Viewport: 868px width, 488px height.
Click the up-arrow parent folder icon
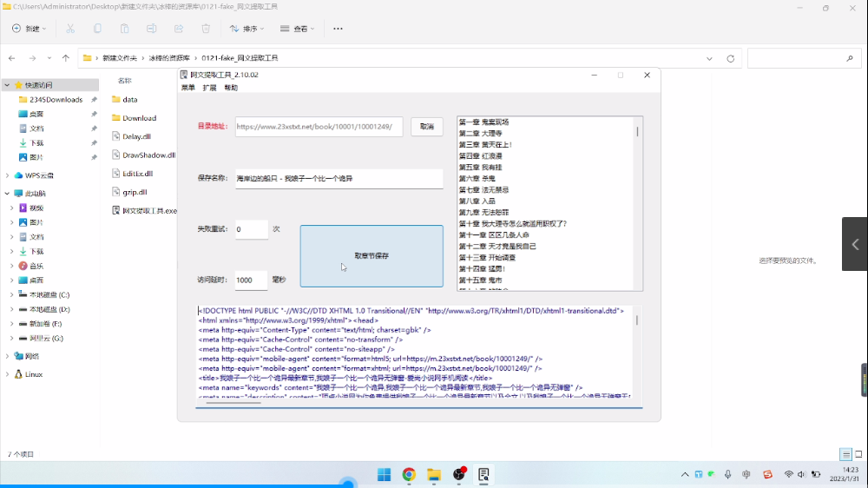[66, 58]
